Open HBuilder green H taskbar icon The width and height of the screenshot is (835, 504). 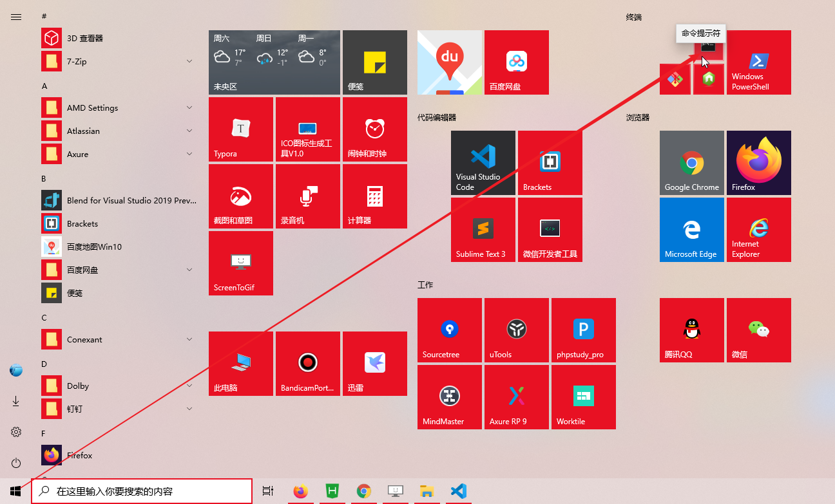coord(332,491)
